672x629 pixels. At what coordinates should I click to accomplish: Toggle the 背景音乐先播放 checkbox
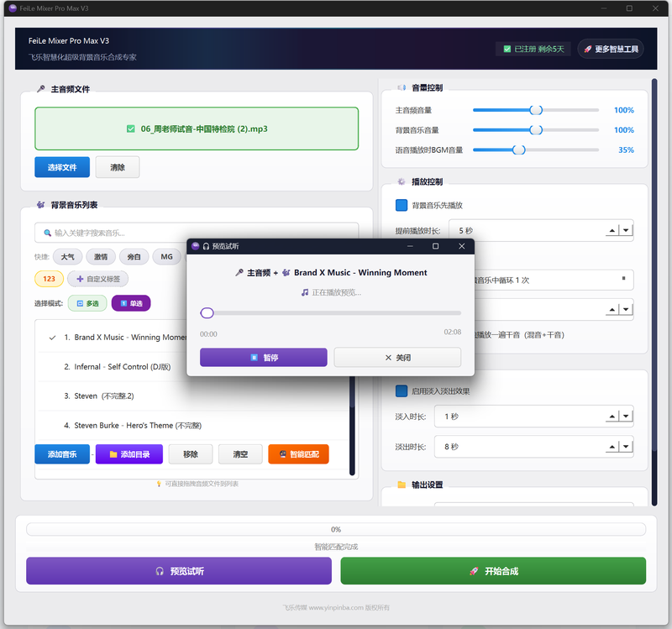(x=402, y=205)
